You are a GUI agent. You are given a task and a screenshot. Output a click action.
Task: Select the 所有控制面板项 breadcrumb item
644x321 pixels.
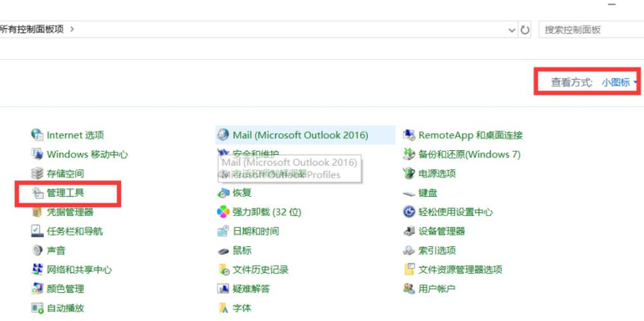click(32, 30)
